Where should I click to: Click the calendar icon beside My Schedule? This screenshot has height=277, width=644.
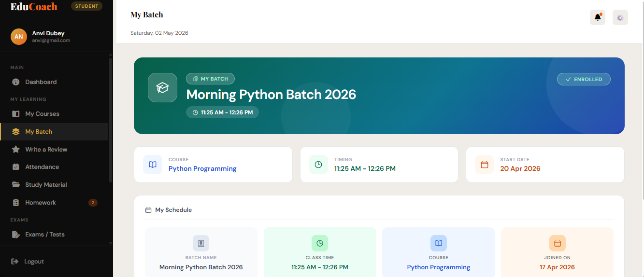(148, 210)
